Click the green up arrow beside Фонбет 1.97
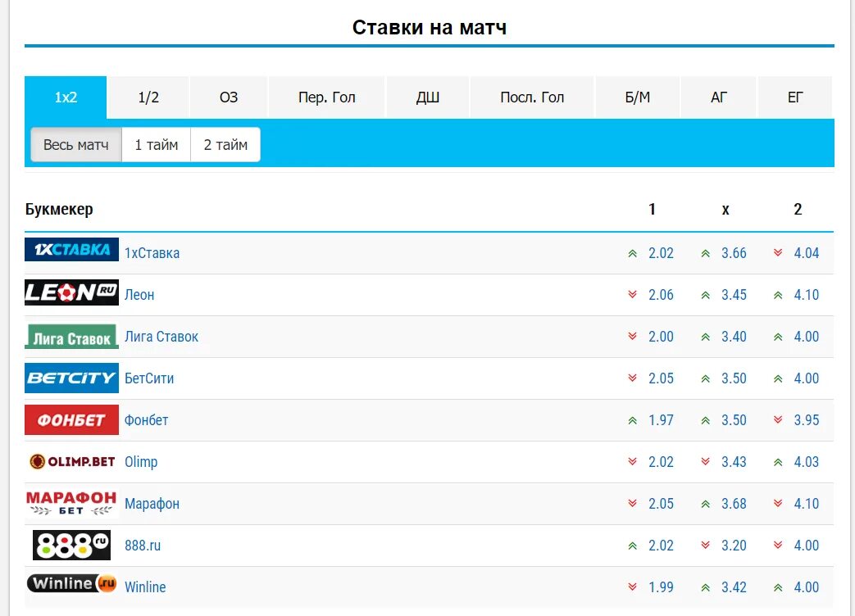 pos(633,420)
